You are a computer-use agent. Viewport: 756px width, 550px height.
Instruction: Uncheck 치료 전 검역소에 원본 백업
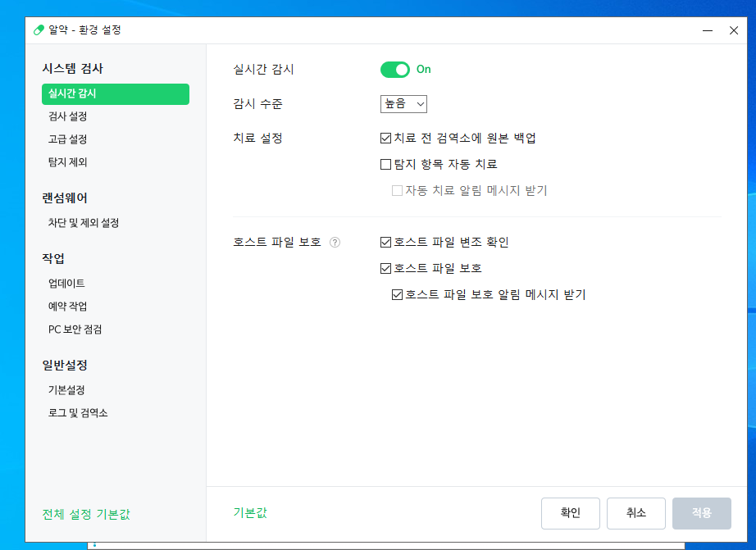[385, 139]
